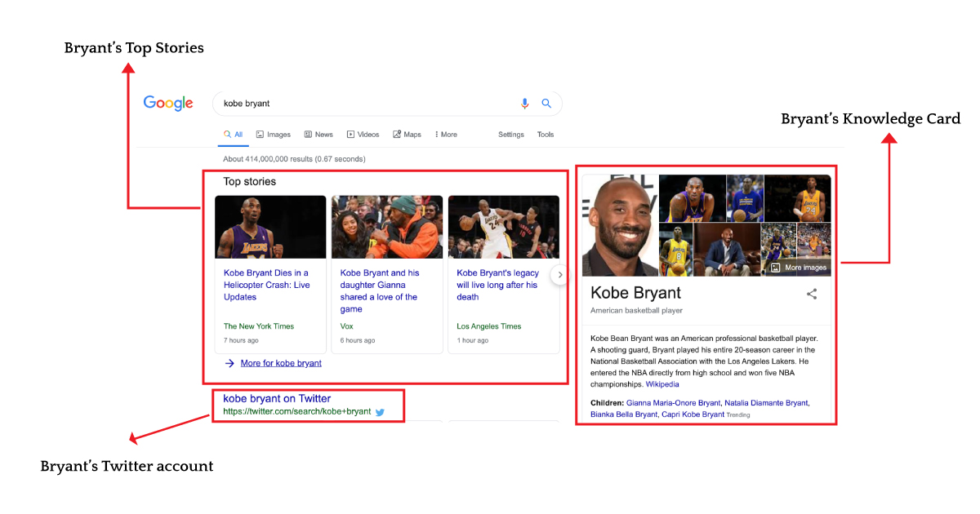Image resolution: width=980 pixels, height=514 pixels.
Task: Click the Vox source label
Action: 347,326
